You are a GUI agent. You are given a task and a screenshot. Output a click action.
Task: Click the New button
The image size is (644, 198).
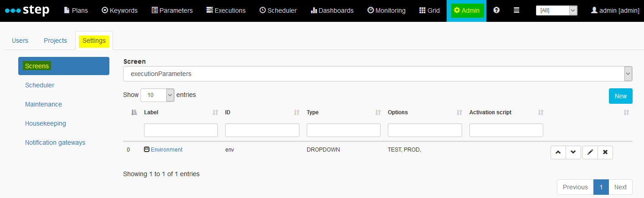click(621, 96)
